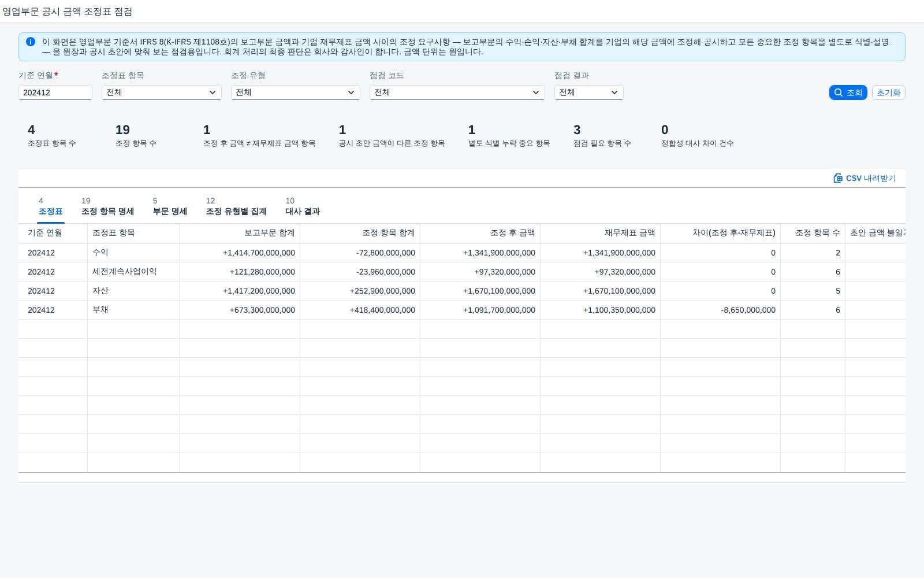
Task: Click the blue info icon in the notice banner
Action: pyautogui.click(x=31, y=42)
